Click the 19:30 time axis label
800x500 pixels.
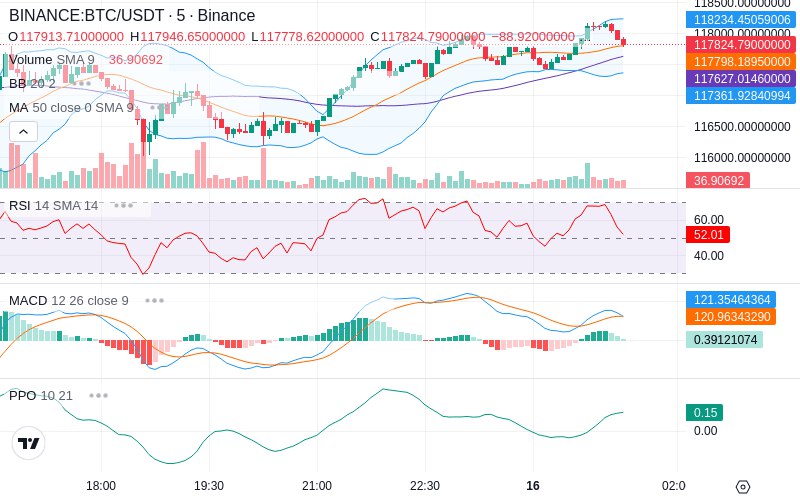209,486
